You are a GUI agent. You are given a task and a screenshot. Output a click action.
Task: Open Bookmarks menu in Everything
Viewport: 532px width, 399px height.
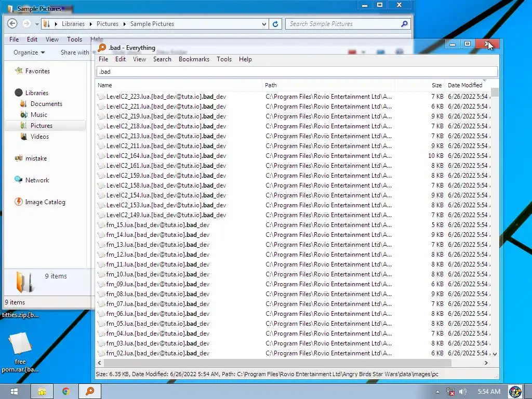194,59
